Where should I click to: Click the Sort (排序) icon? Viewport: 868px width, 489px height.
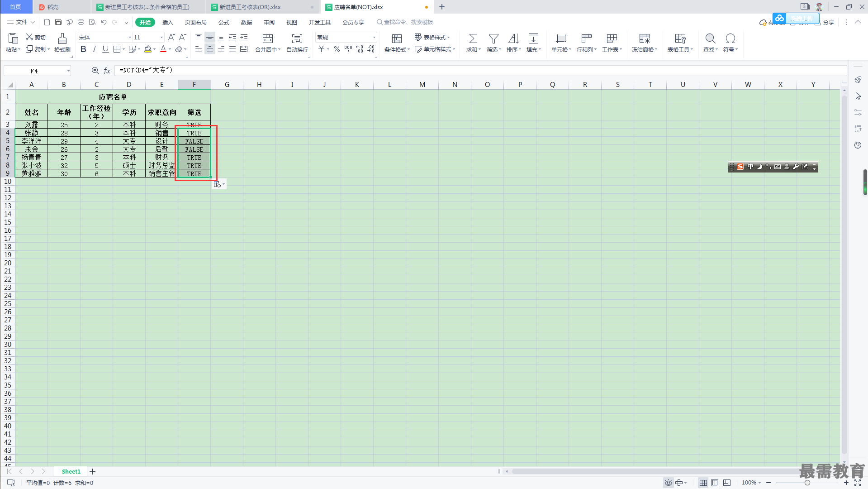pos(513,38)
